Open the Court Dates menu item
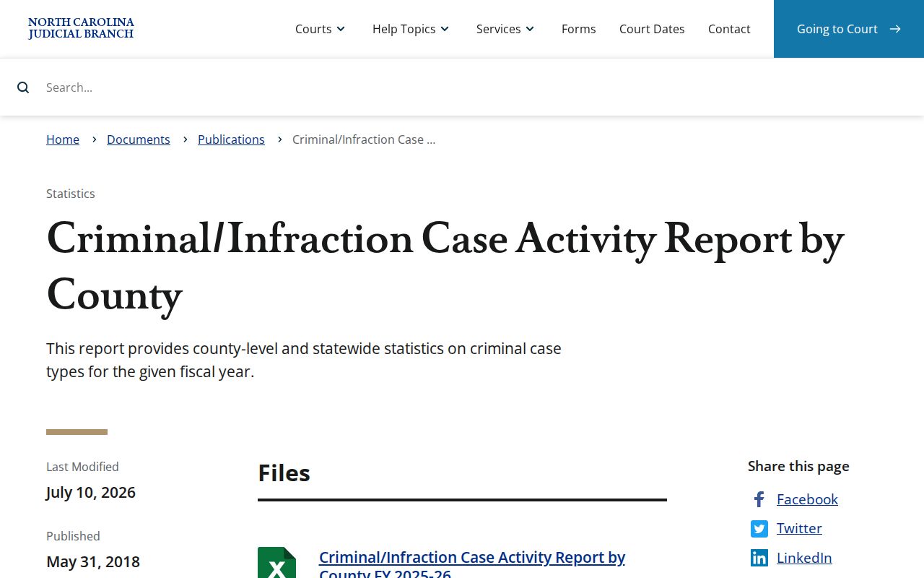 coord(652,29)
